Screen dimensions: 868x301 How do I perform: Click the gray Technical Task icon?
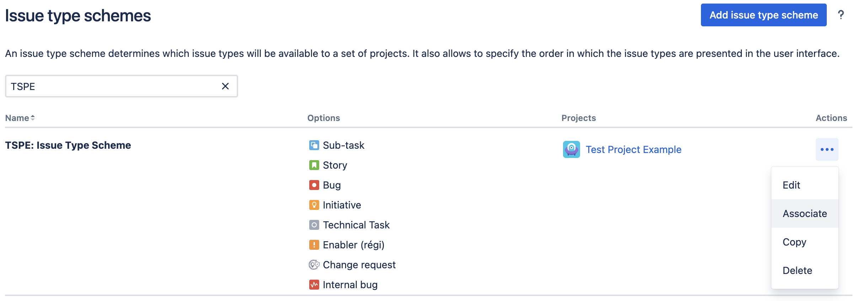click(x=314, y=225)
